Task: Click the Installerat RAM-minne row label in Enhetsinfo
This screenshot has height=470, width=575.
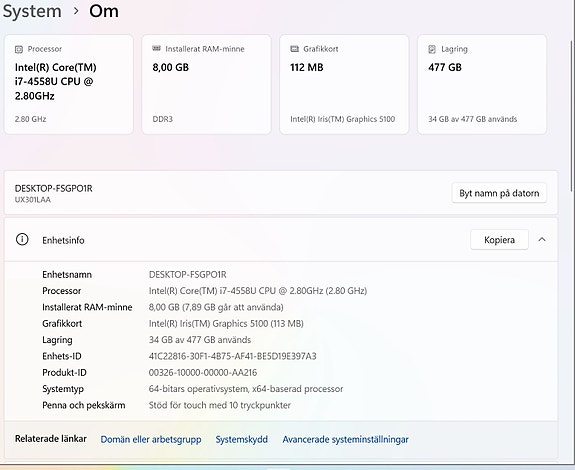Action: [87, 307]
